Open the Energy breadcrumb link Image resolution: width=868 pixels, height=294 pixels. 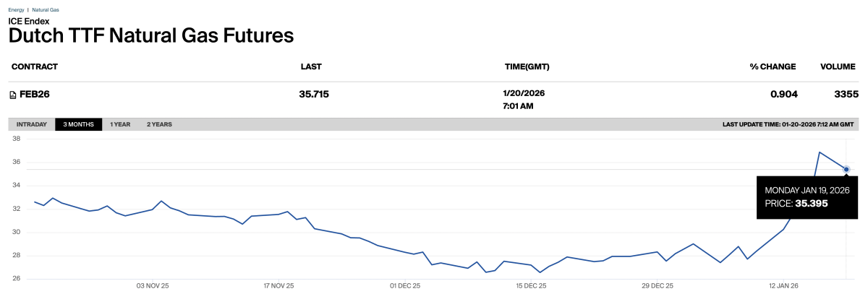(16, 9)
